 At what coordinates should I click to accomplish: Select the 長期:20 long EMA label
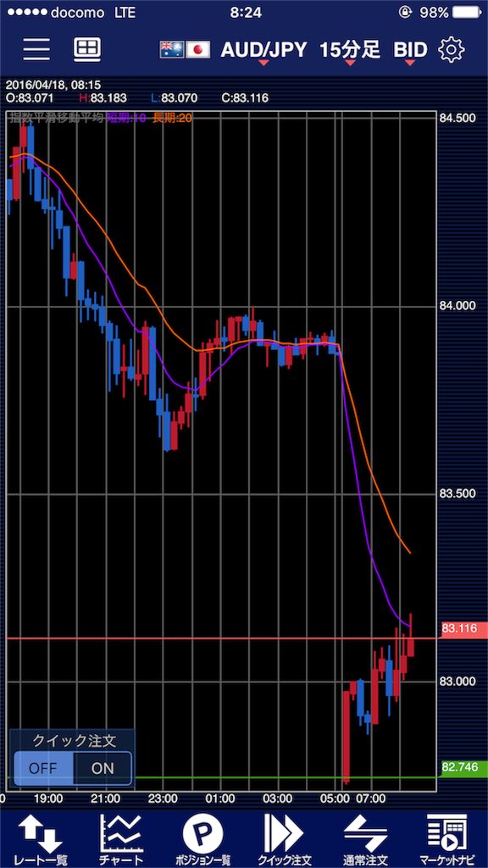[x=173, y=117]
